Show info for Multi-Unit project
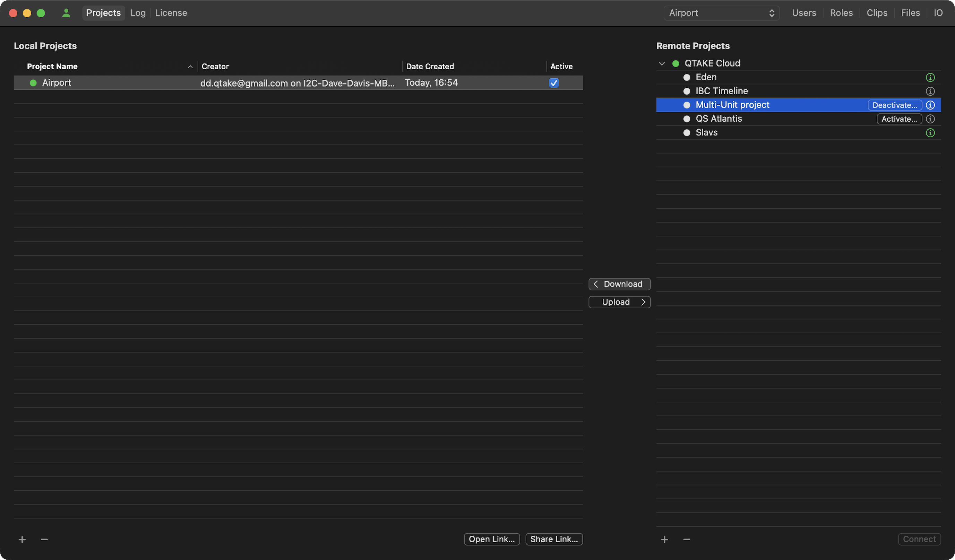Screen dimensions: 955x560 pos(930,105)
